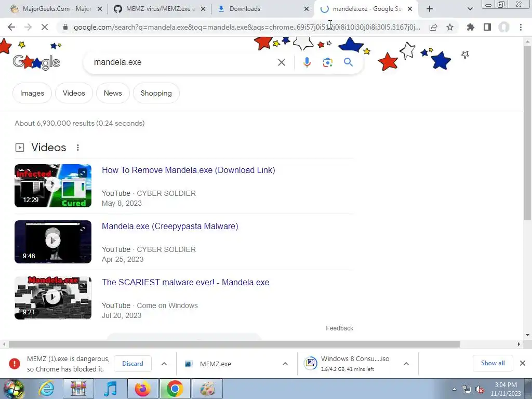Open the Extensions puzzle icon
Screen dimensions: 532x399
click(471, 27)
